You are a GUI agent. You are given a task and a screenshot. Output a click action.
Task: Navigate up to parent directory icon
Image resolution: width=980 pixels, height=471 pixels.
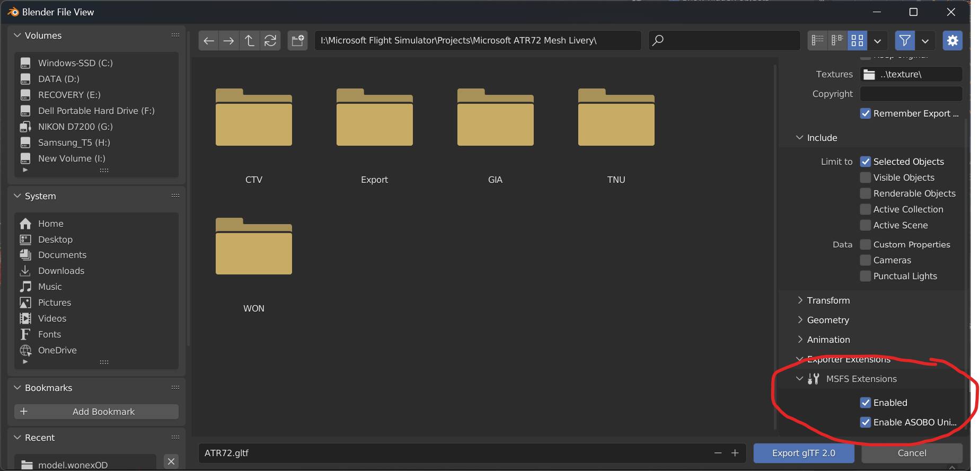point(249,40)
